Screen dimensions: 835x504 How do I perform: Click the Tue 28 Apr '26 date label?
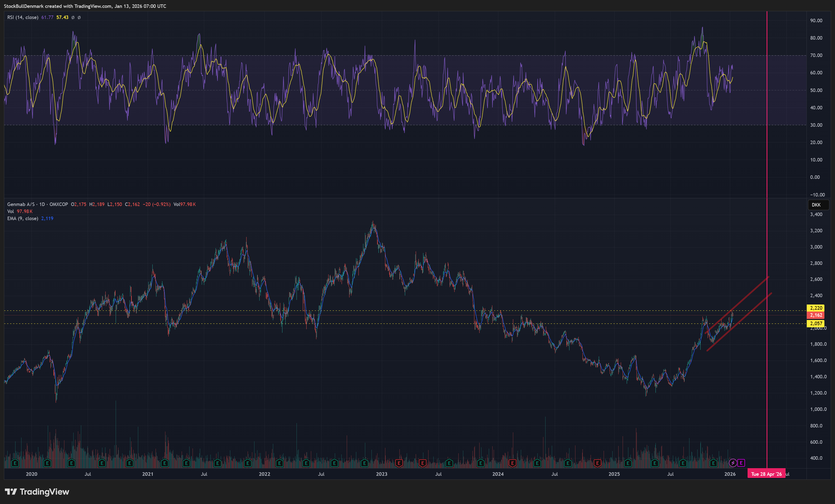tap(766, 474)
